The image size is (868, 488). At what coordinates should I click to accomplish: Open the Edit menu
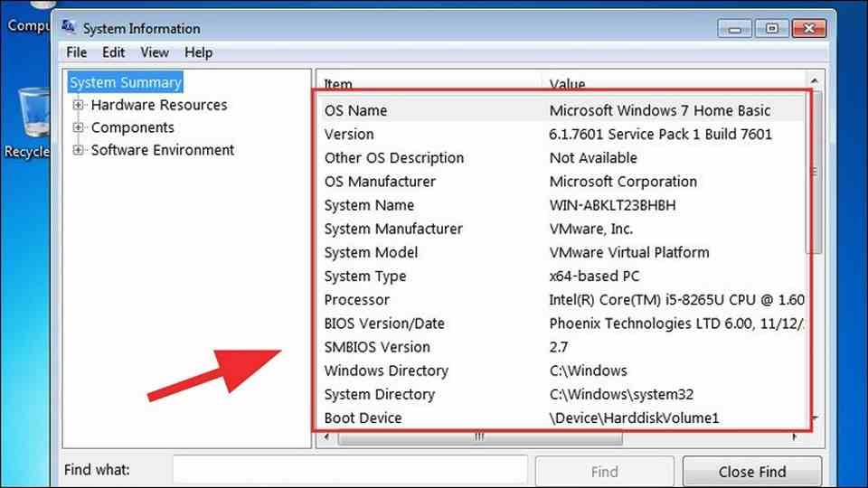[x=114, y=52]
